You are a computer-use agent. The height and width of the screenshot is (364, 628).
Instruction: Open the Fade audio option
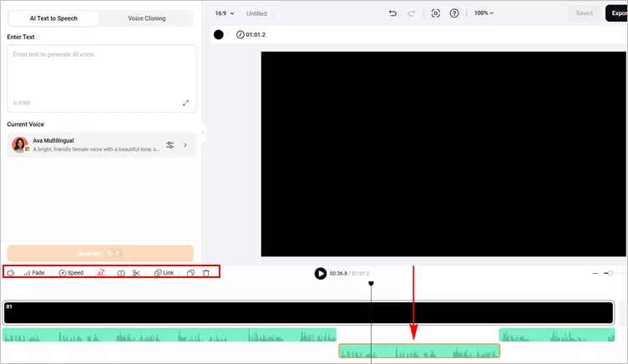click(x=34, y=273)
